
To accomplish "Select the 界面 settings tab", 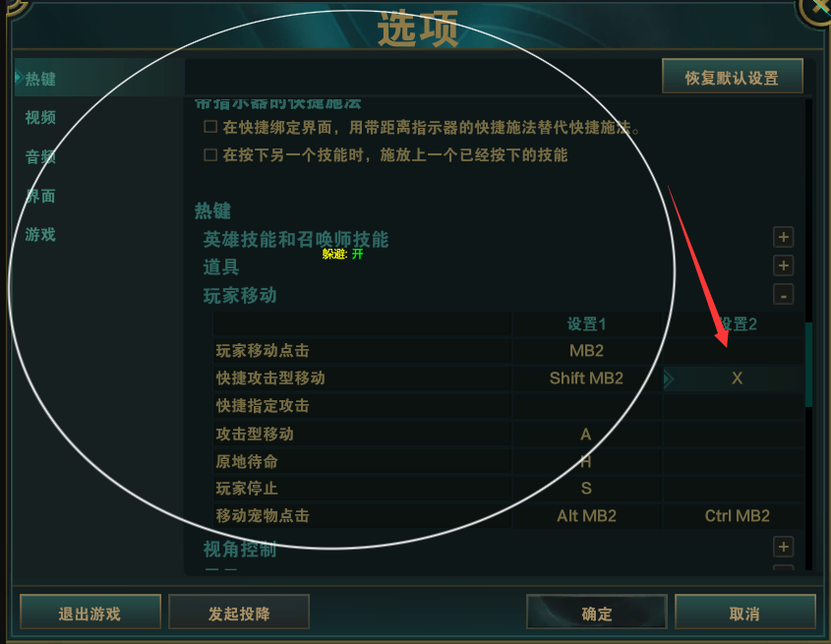I will click(x=40, y=196).
